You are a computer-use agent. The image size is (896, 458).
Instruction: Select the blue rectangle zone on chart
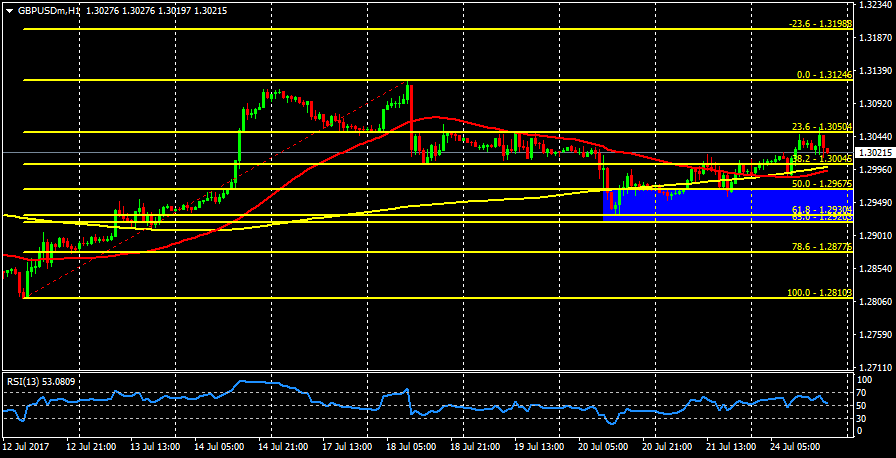(728, 201)
